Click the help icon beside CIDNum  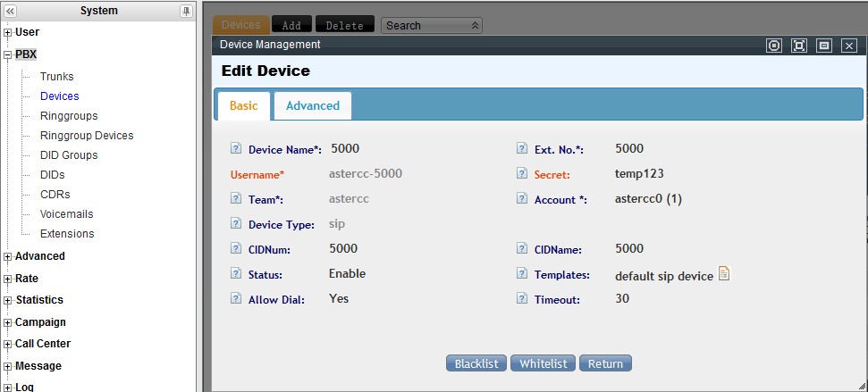pos(236,249)
